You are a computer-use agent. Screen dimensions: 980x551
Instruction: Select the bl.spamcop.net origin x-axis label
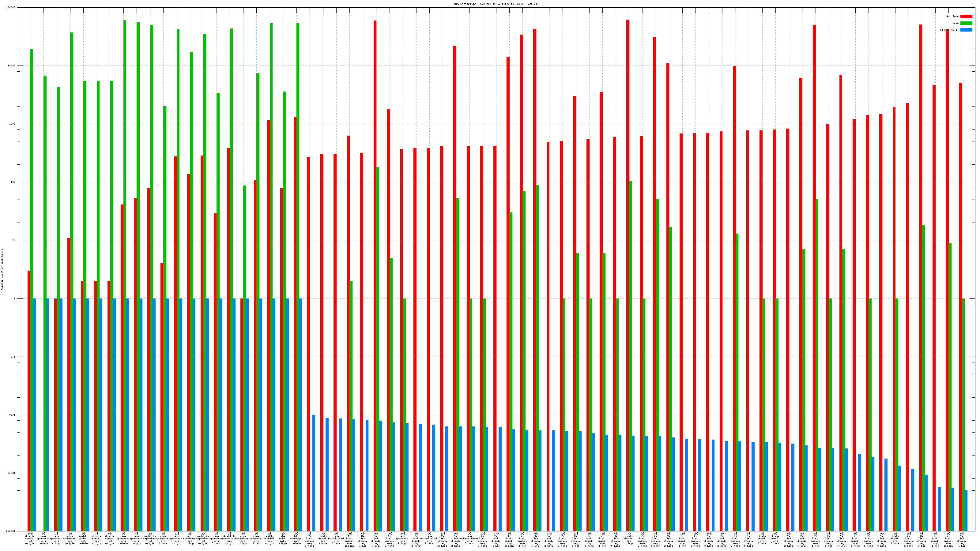(x=296, y=538)
